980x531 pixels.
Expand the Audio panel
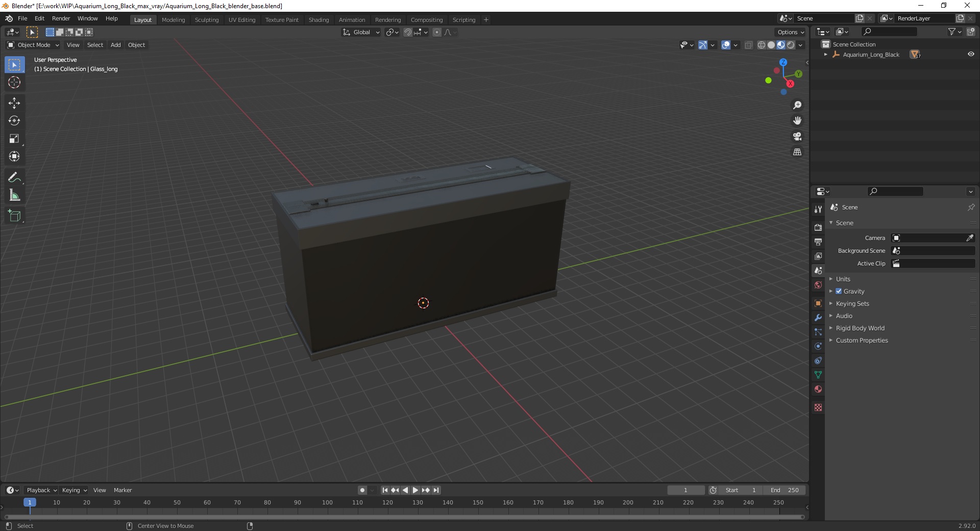tap(844, 316)
